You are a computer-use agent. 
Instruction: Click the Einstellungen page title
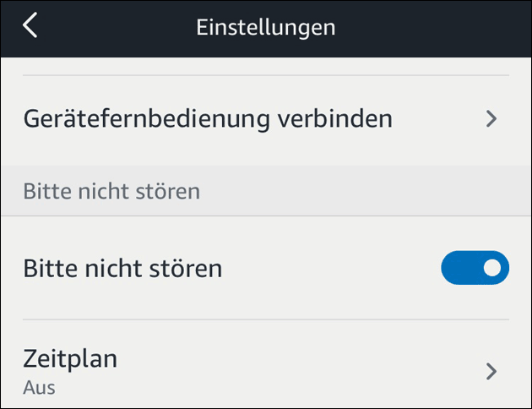266,27
